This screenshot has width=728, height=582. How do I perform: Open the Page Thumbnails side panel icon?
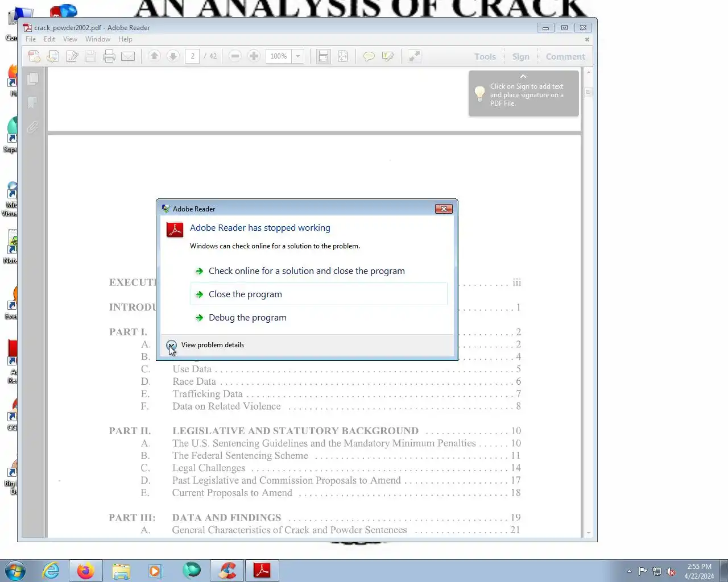pos(33,78)
